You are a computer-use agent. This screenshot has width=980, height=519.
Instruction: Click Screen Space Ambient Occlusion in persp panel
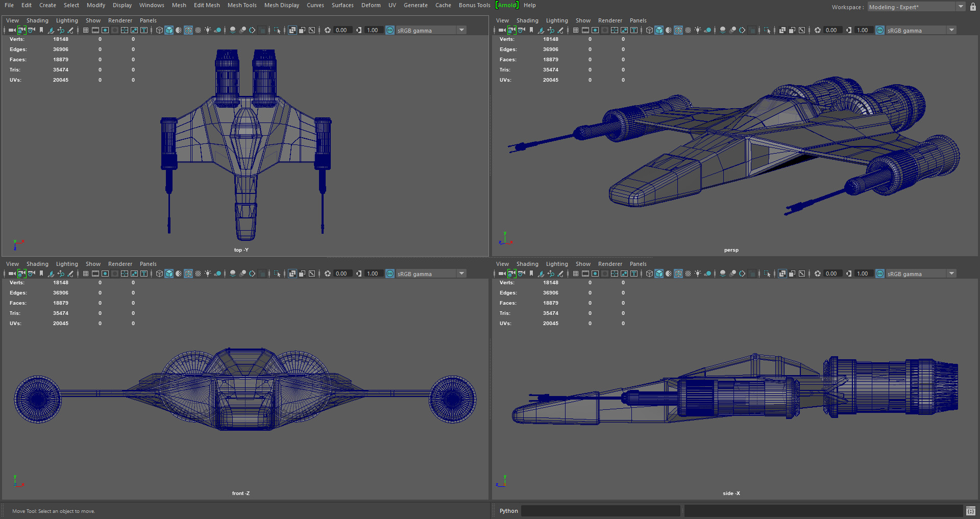pos(723,30)
